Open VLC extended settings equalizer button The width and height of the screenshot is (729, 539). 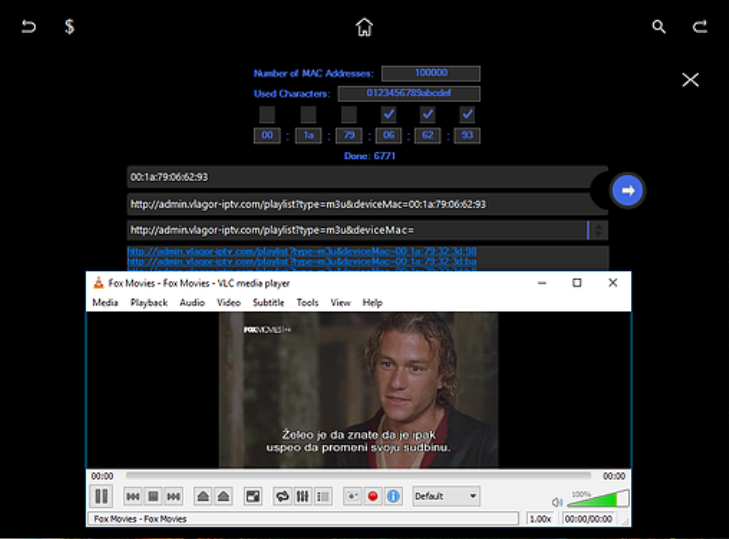(303, 497)
